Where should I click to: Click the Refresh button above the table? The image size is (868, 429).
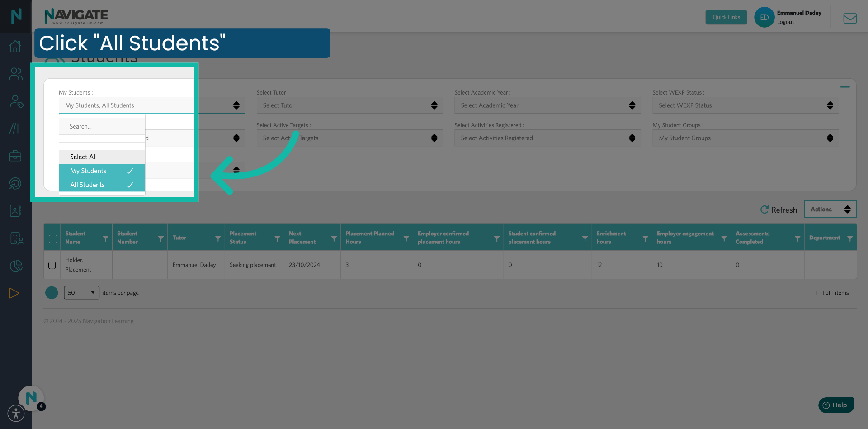[x=778, y=210]
